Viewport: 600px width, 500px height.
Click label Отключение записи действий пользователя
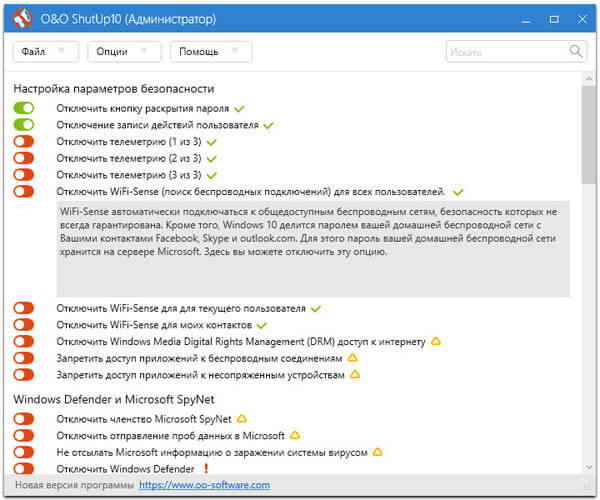(158, 125)
